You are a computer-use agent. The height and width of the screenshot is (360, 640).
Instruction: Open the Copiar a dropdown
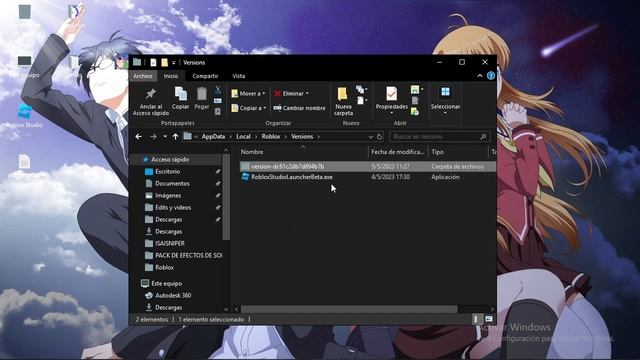pos(248,108)
